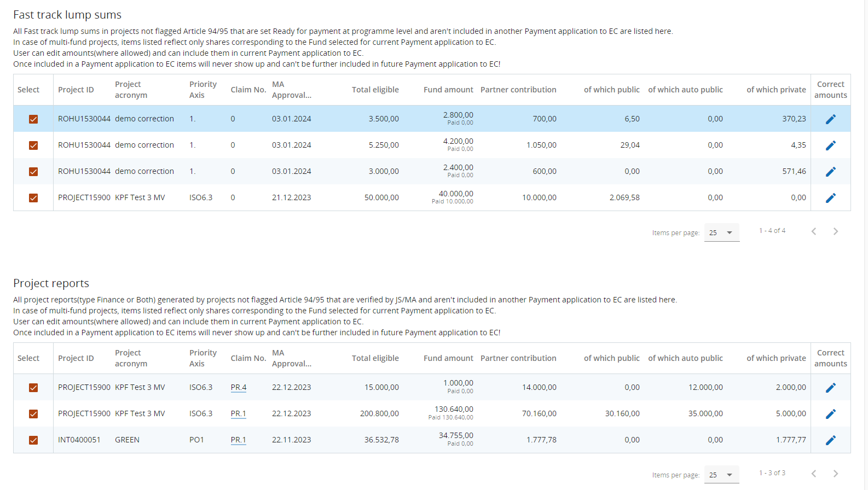Open items per page dropdown for project reports
Viewport: 868px width, 490px height.
pos(721,475)
